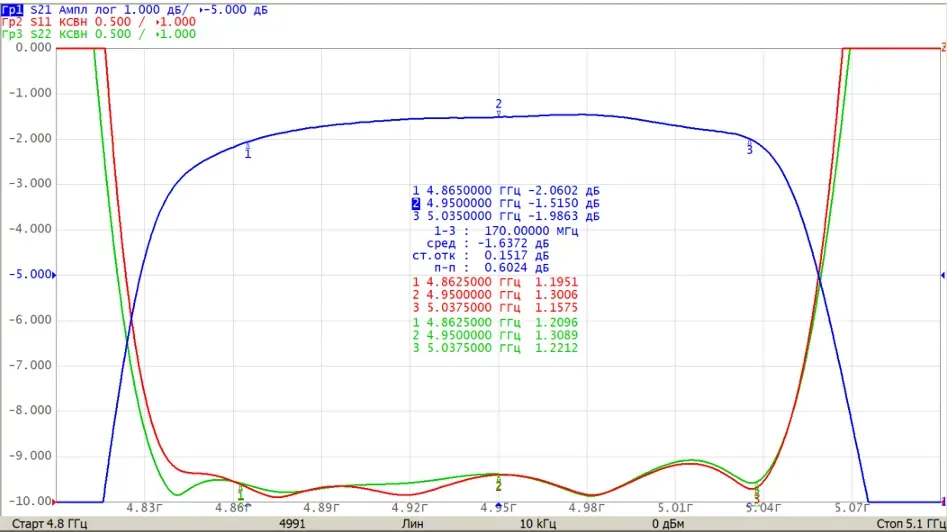Viewport: 947px width, 532px height.
Task: Select the Гр1 S21 trace label
Action: tap(135, 10)
